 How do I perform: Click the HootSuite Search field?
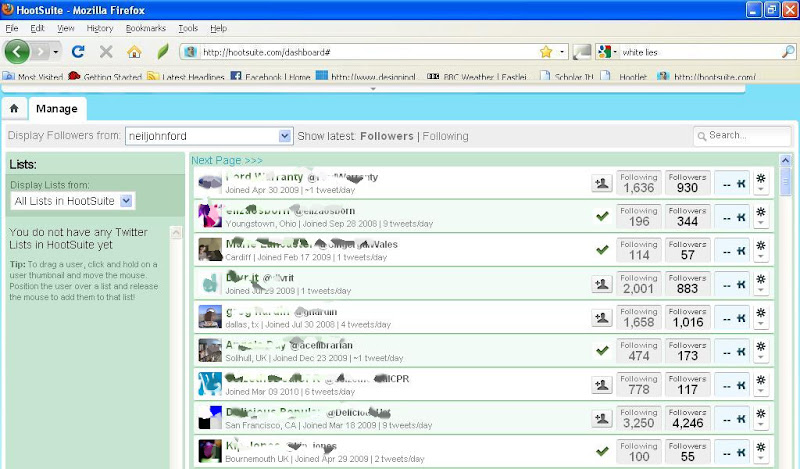point(742,136)
